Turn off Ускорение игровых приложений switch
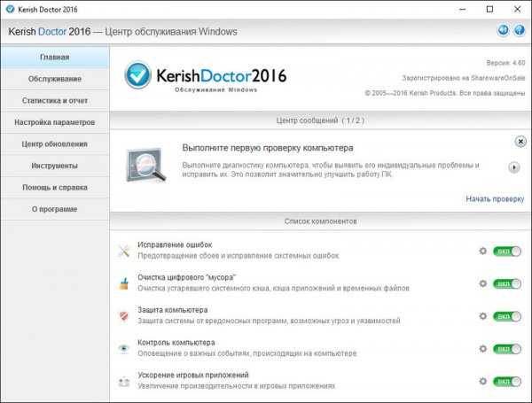This screenshot has width=532, height=403. point(507,382)
